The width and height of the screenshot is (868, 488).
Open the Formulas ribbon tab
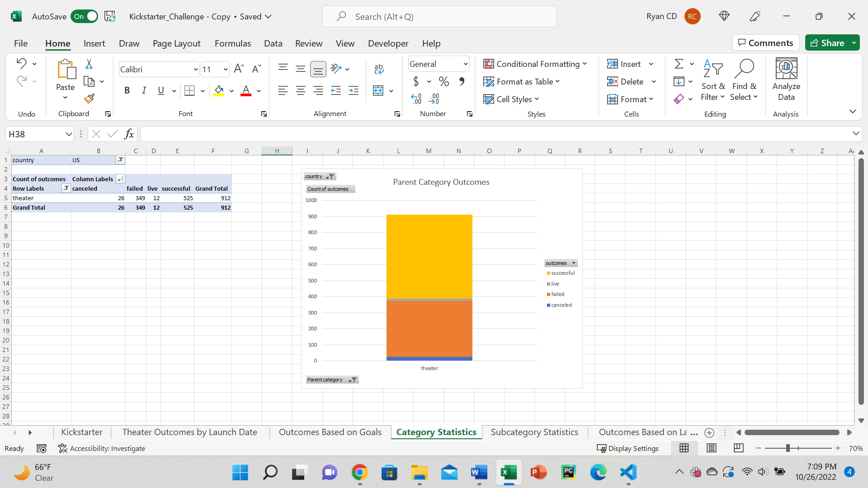point(233,43)
